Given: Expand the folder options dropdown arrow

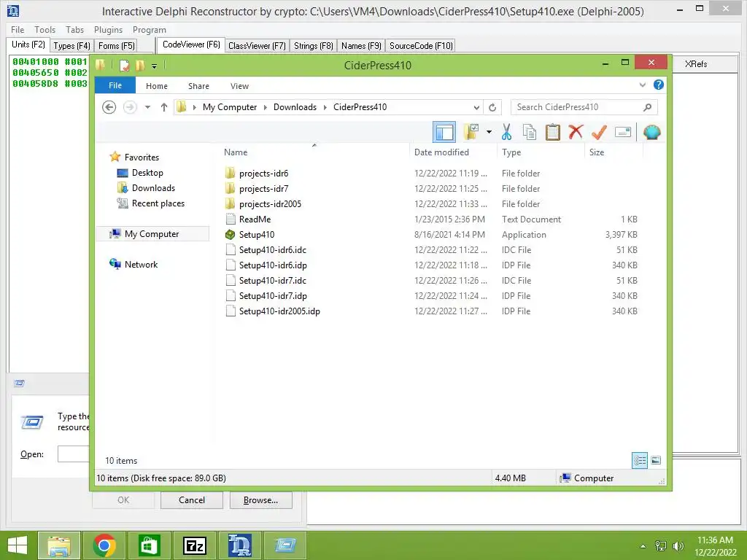Looking at the screenshot, I should tap(489, 132).
